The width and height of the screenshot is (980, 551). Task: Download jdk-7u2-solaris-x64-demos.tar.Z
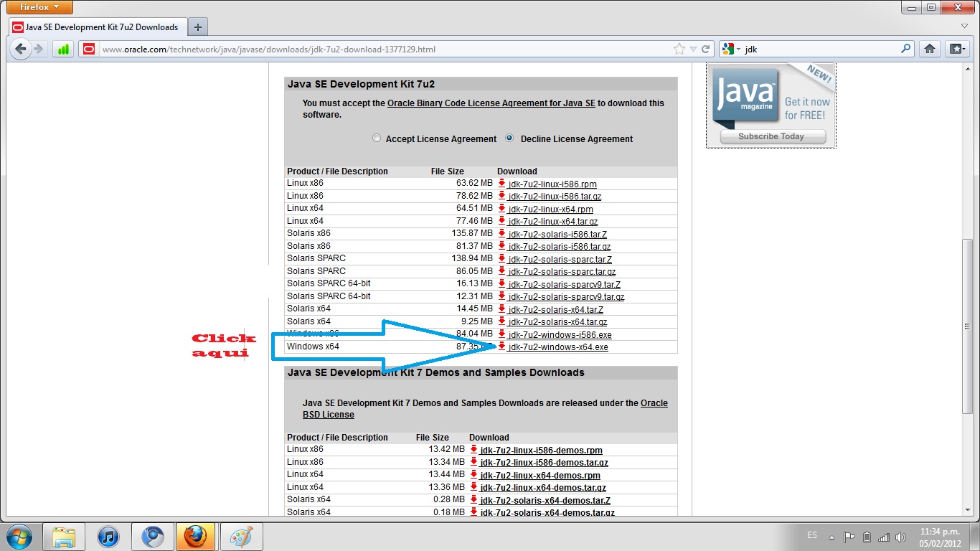tap(545, 500)
